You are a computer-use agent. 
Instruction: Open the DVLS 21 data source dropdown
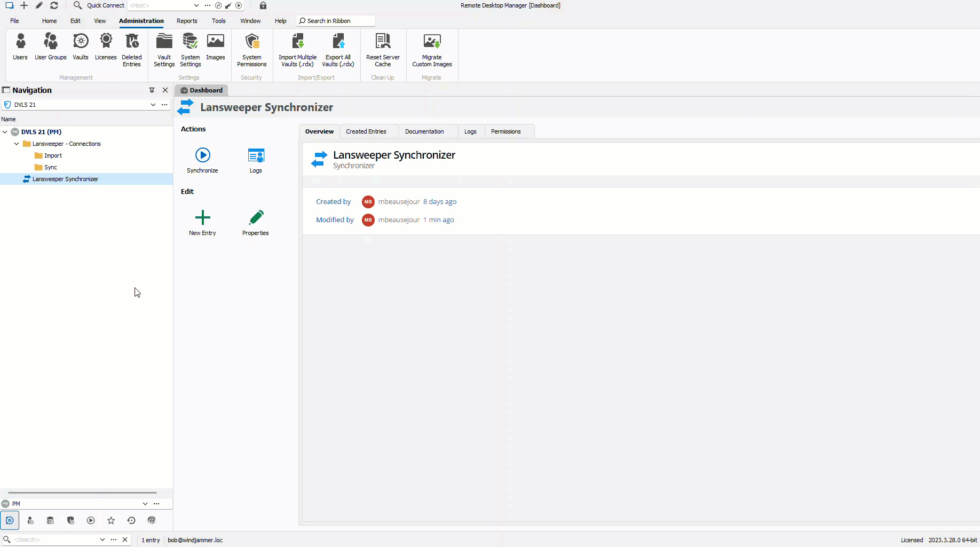coord(153,105)
